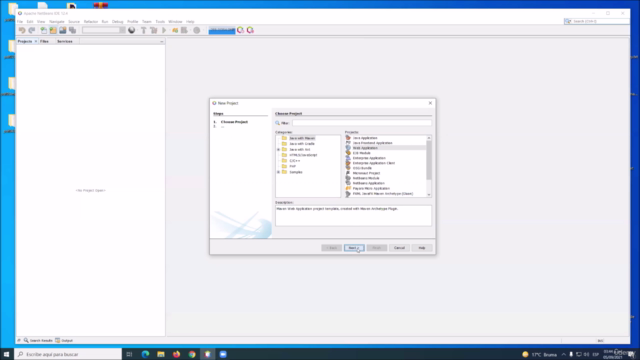Viewport: 640px width, 360px height.
Task: Select OSGi Bundle project type
Action: click(x=362, y=168)
